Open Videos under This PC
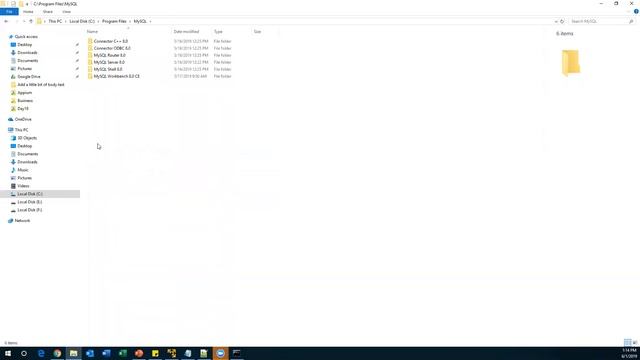This screenshot has height=360, width=640. [23, 186]
